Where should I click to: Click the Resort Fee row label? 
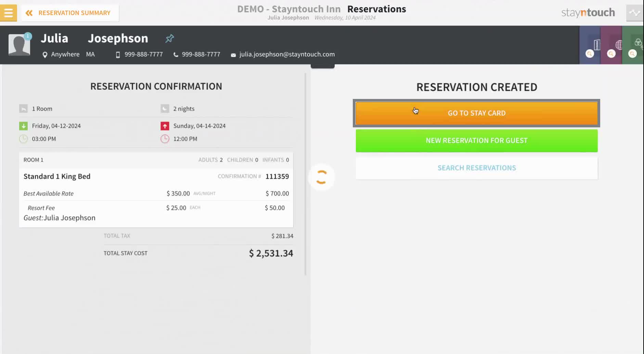click(41, 208)
